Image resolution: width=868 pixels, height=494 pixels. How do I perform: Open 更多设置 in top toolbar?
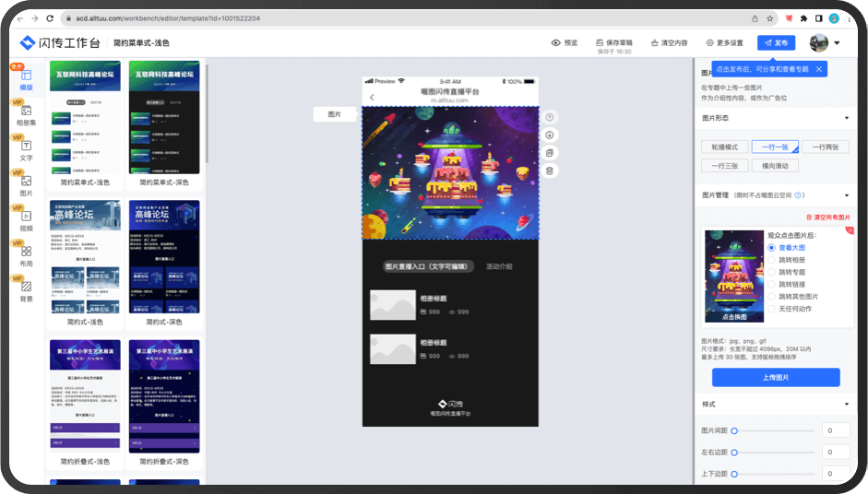pyautogui.click(x=724, y=43)
